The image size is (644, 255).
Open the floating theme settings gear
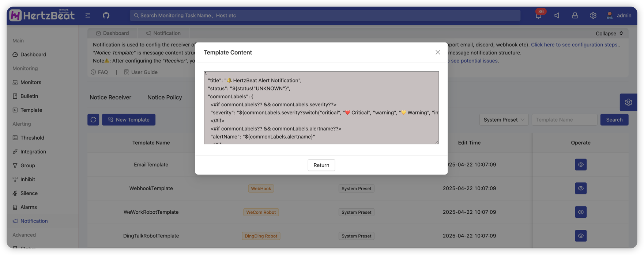tap(628, 102)
